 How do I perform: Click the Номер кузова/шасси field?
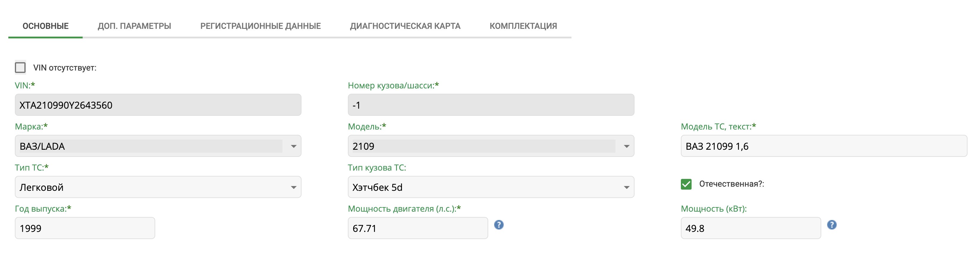coord(491,105)
